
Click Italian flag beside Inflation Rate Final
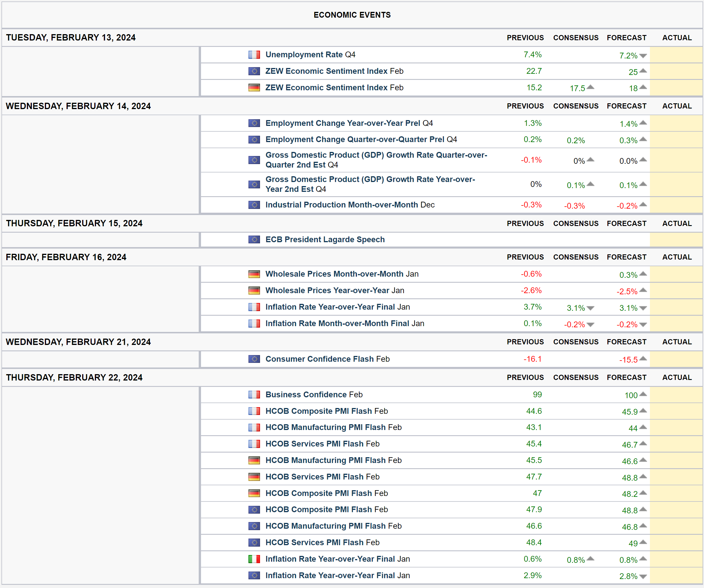[x=254, y=559]
